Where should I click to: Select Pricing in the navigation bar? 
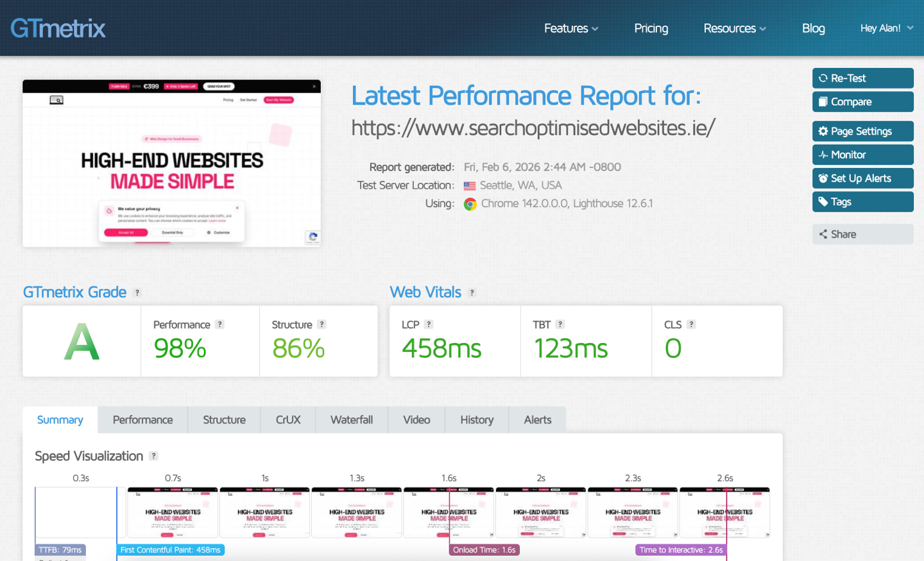651,28
